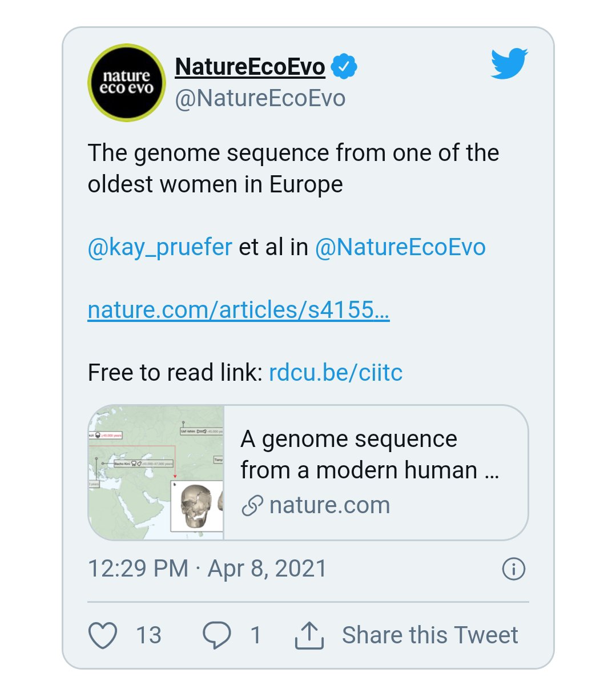Click the like count 13

[x=148, y=635]
